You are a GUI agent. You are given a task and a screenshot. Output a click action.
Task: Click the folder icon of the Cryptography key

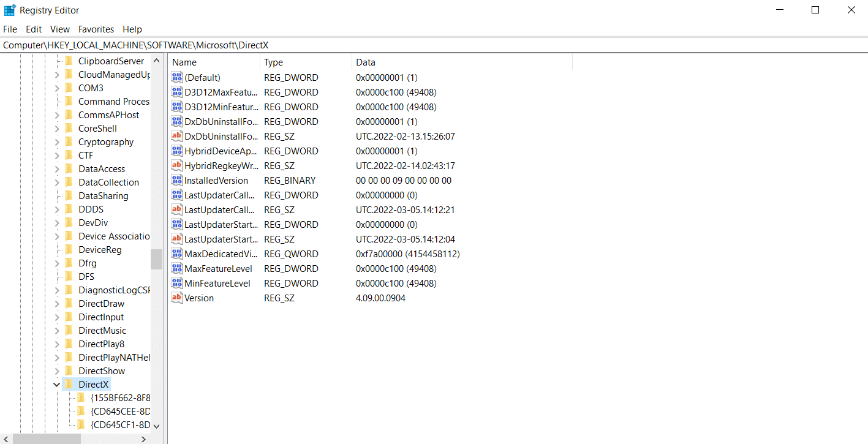click(x=69, y=142)
